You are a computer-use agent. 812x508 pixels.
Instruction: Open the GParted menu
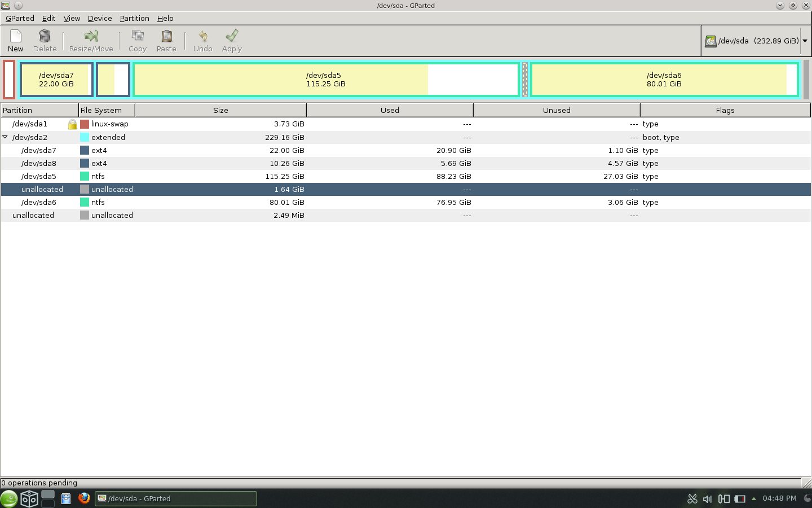(20, 18)
